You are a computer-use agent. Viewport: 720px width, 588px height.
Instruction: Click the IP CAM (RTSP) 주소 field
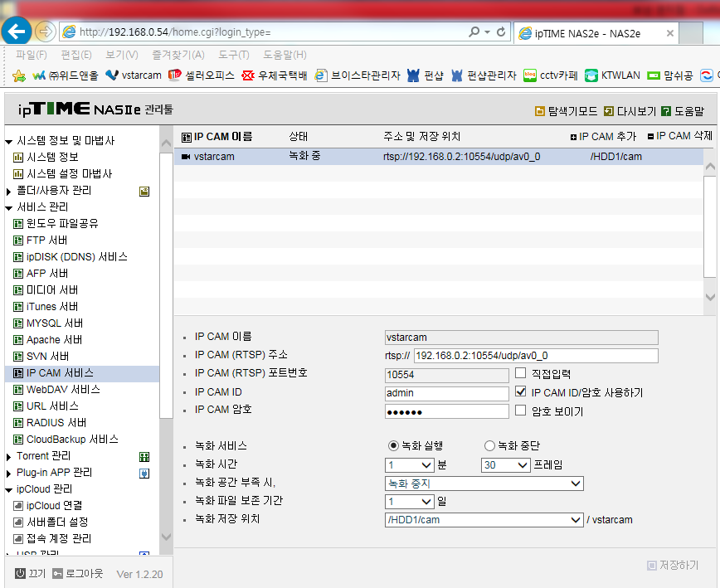tap(536, 356)
